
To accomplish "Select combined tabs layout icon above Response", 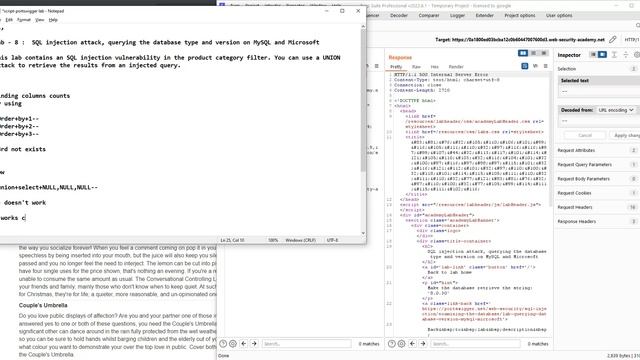I will [x=544, y=53].
